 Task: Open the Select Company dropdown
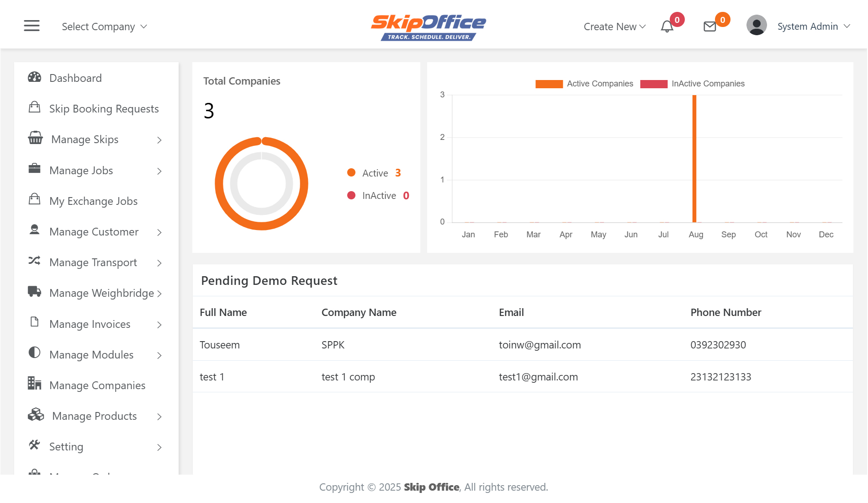(x=104, y=27)
